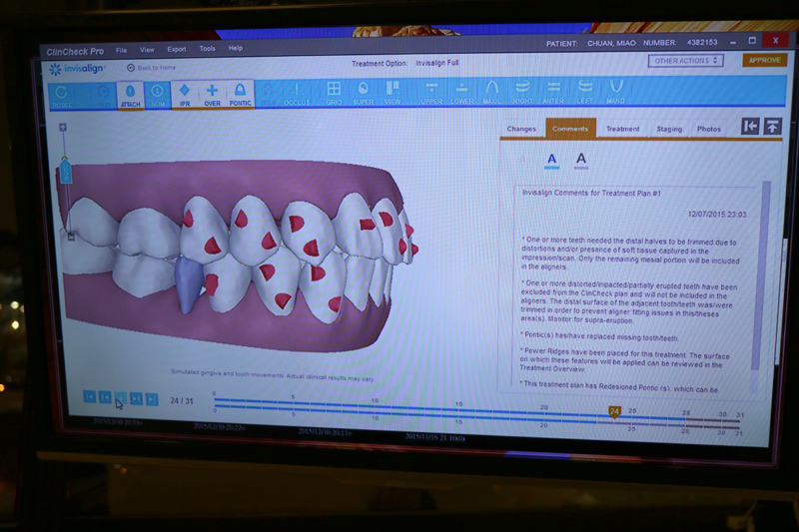Viewport: 799px width, 532px height.
Task: Open the Photos tab
Action: click(x=709, y=129)
